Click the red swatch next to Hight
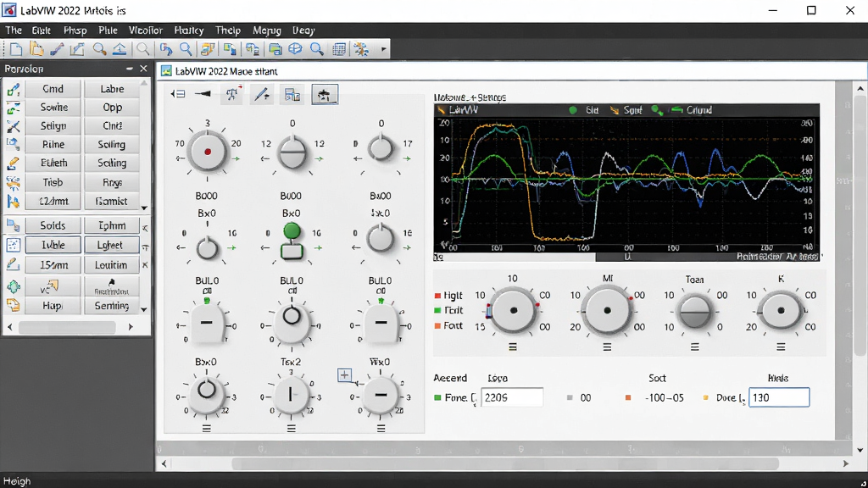This screenshot has height=488, width=868. 437,296
